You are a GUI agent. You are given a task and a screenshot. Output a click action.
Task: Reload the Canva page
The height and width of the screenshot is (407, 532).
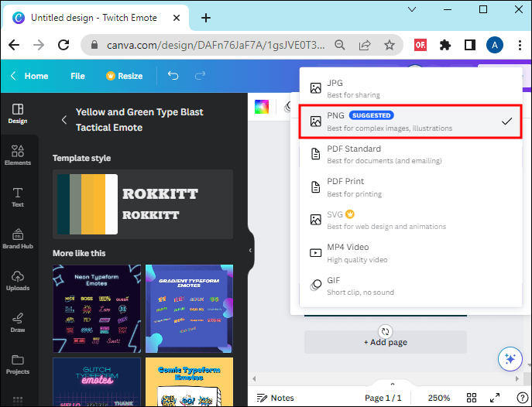tap(63, 45)
